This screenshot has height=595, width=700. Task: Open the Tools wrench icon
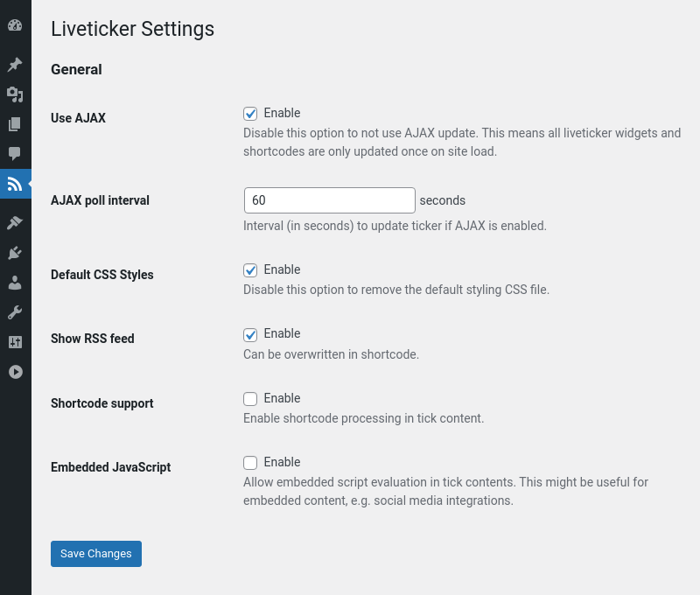coord(15,312)
